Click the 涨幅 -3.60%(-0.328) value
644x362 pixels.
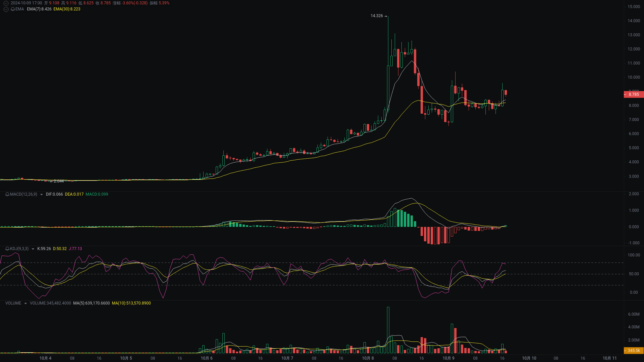130,3
